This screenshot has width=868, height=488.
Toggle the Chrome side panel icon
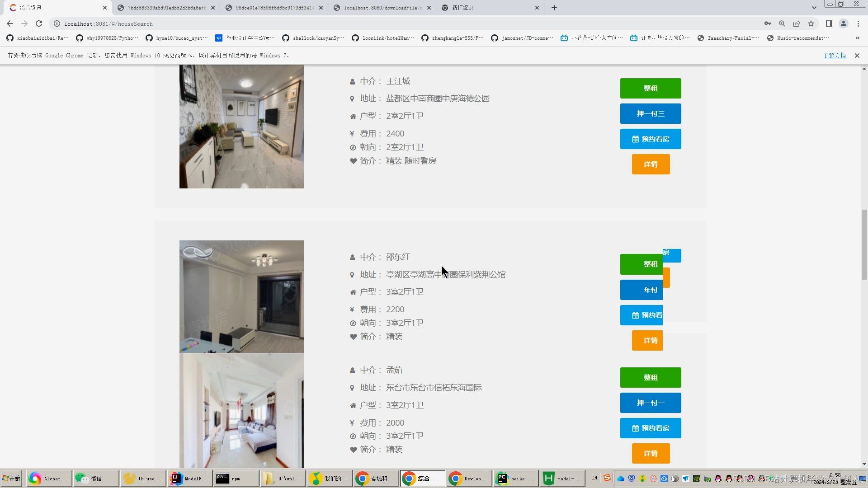(x=829, y=23)
